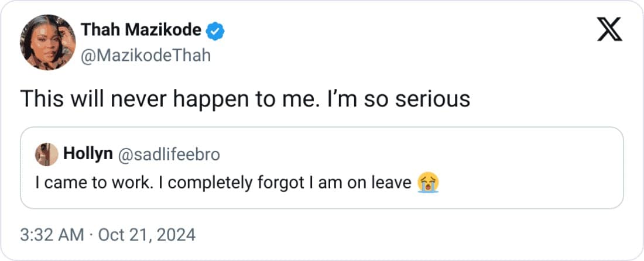
Task: Open the @sadlifeebro handle
Action: pyautogui.click(x=169, y=154)
